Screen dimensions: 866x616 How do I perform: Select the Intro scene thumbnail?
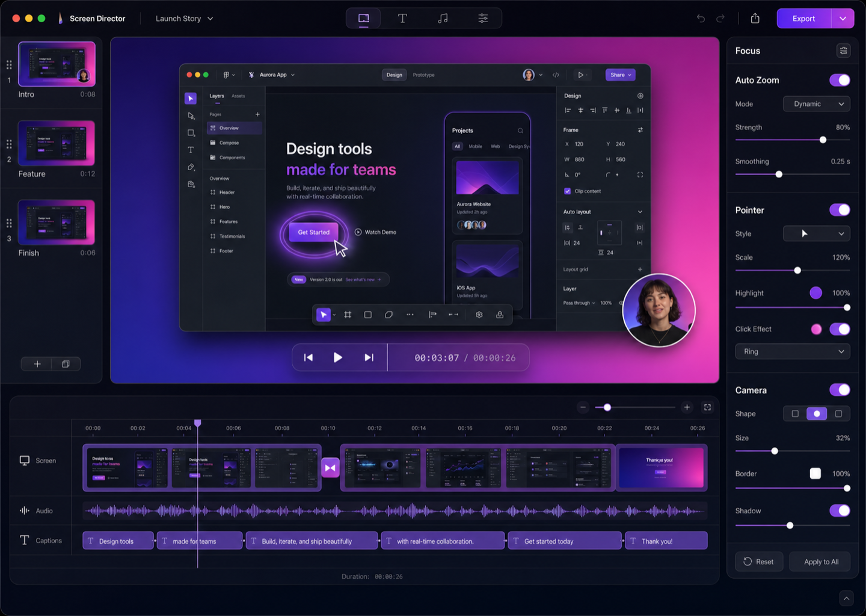coord(57,64)
